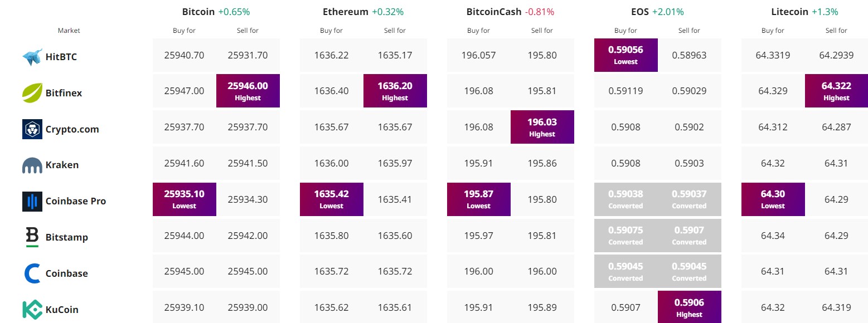Open the Litecoin column header

[x=789, y=12]
